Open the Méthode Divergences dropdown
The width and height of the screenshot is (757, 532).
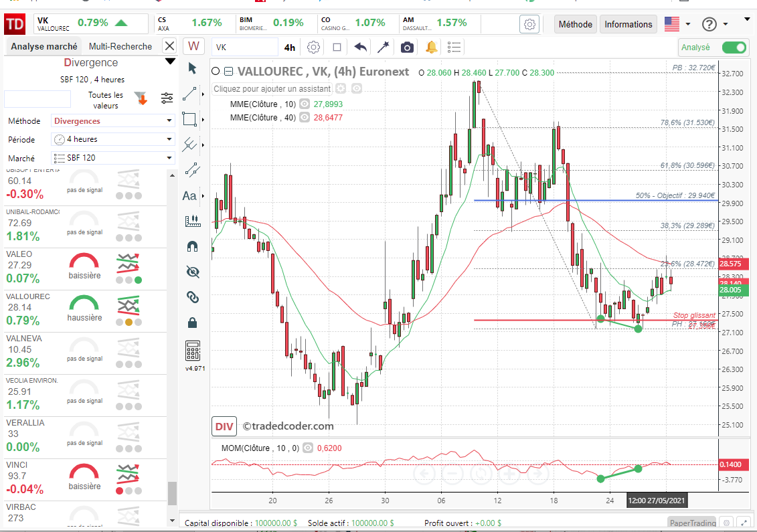[112, 120]
